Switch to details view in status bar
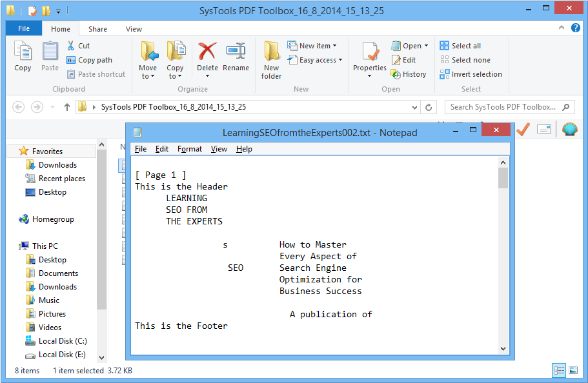The height and width of the screenshot is (383, 588). [x=559, y=370]
